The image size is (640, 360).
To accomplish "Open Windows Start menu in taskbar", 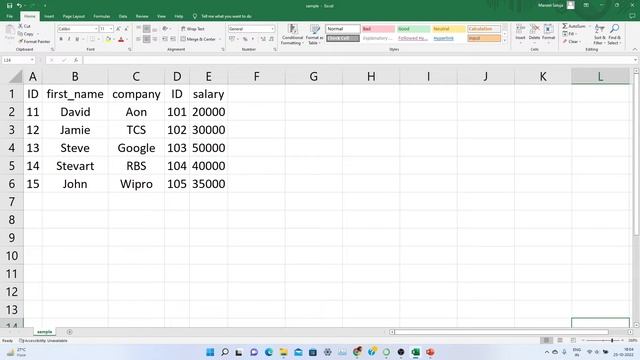I will (210, 352).
